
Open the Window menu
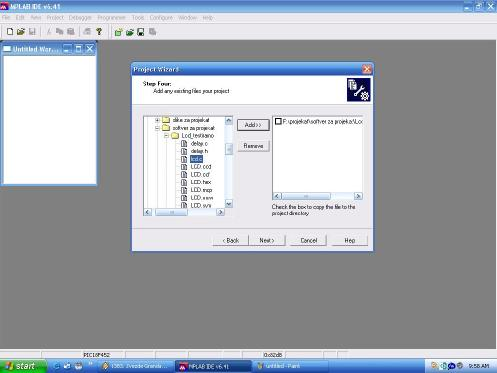pyautogui.click(x=188, y=18)
